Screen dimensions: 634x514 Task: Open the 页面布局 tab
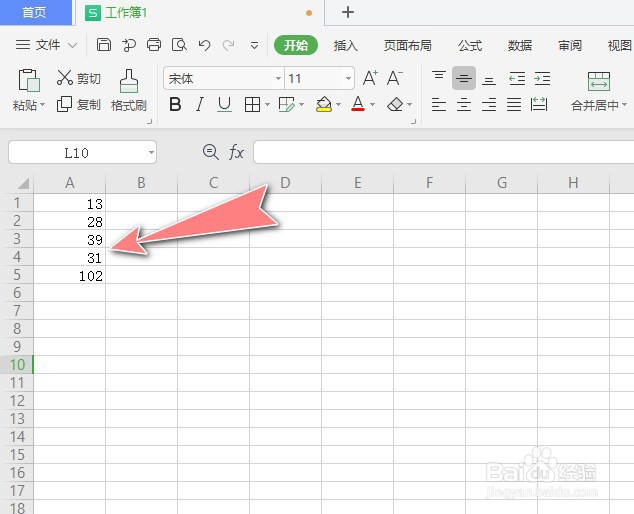coord(408,45)
